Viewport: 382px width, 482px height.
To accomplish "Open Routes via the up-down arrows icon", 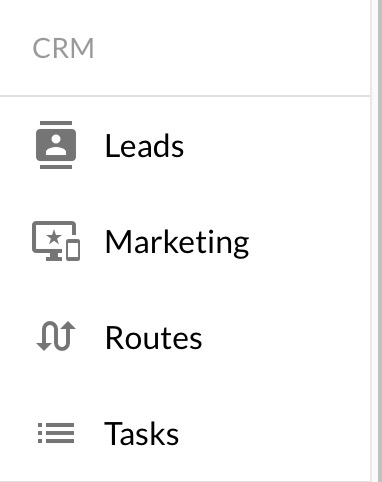I will click(56, 336).
